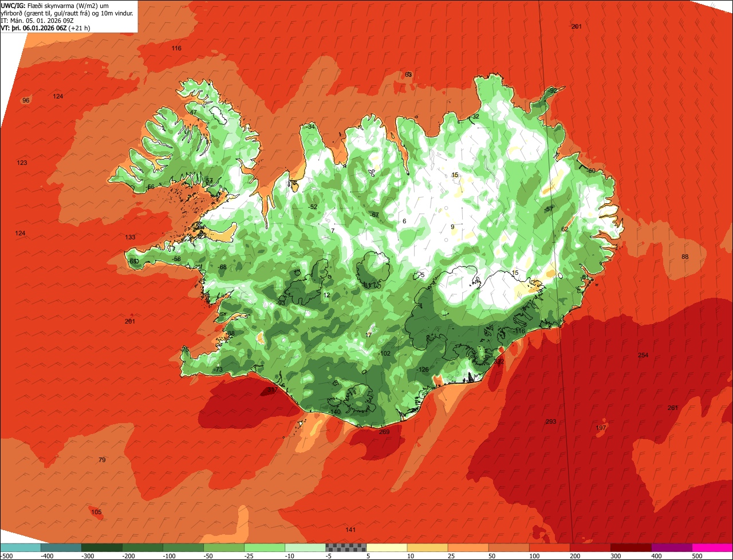Click the map value '-58'
The width and height of the screenshot is (733, 560).
(176, 259)
